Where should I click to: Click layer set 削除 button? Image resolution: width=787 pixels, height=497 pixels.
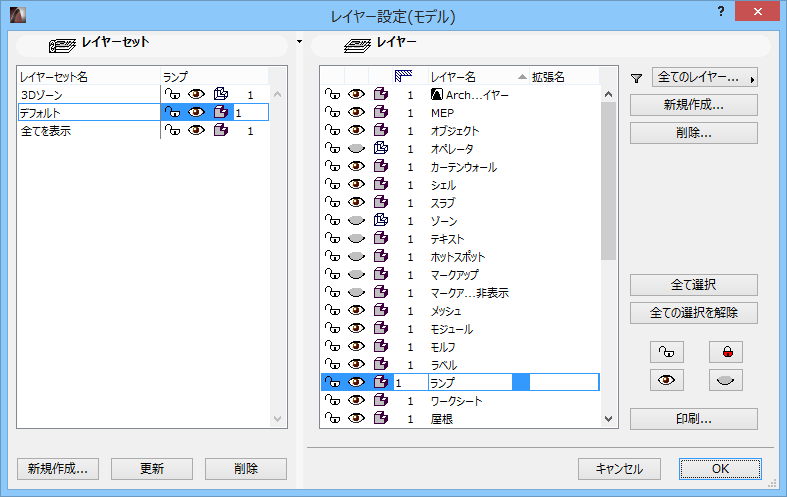(245, 469)
